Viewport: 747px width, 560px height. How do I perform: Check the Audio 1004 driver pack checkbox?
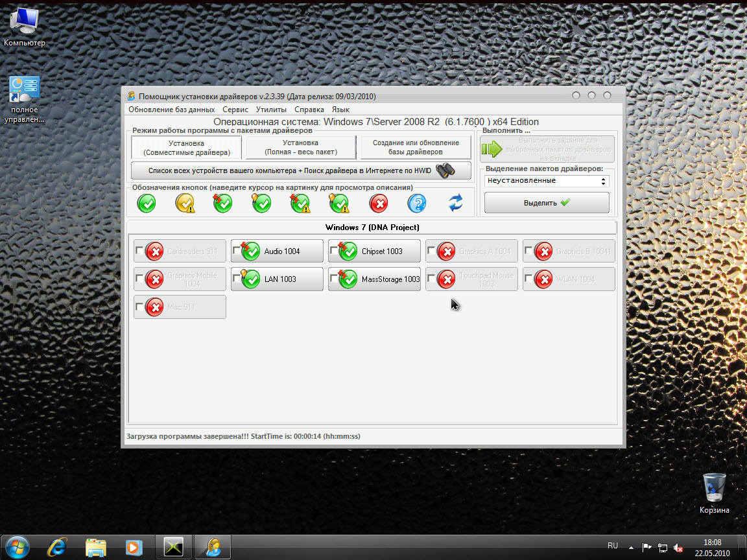[236, 251]
